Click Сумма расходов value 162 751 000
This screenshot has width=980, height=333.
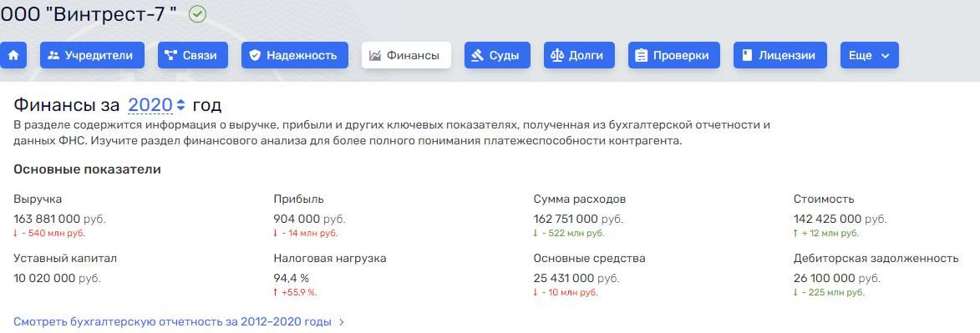point(566,219)
